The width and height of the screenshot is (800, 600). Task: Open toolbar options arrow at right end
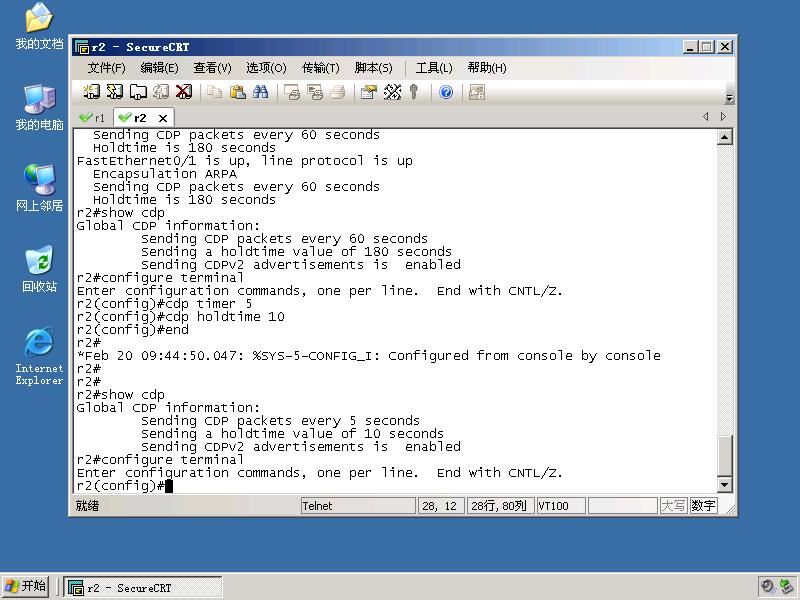(729, 98)
